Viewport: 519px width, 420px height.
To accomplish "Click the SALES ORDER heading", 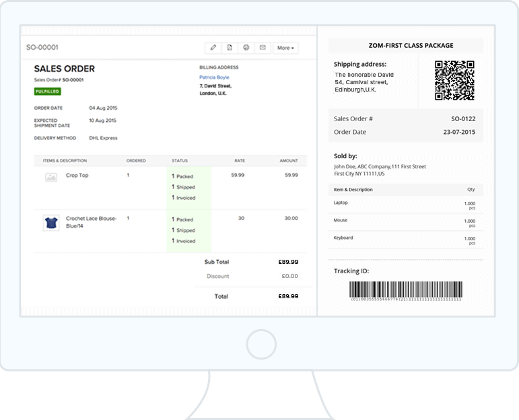I will [65, 69].
